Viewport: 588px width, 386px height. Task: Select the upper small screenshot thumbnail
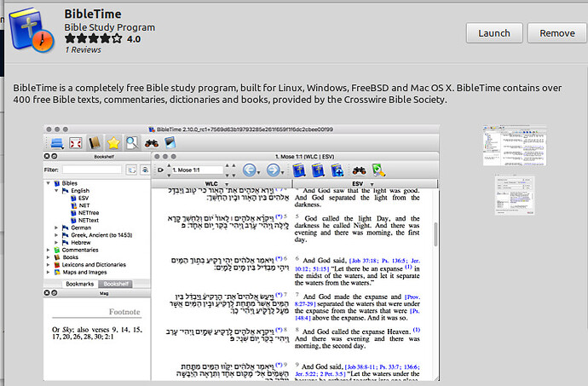click(515, 146)
